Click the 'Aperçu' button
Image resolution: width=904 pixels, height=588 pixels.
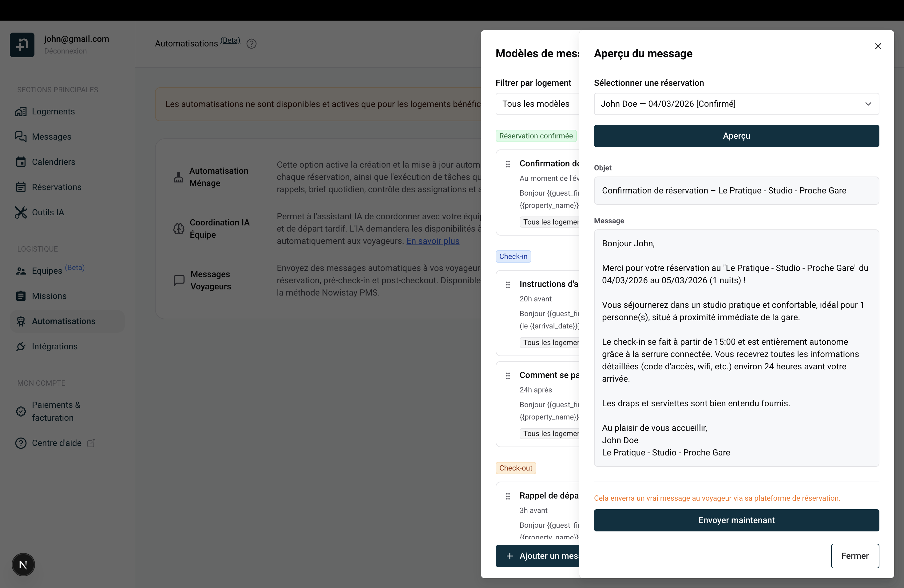(736, 136)
